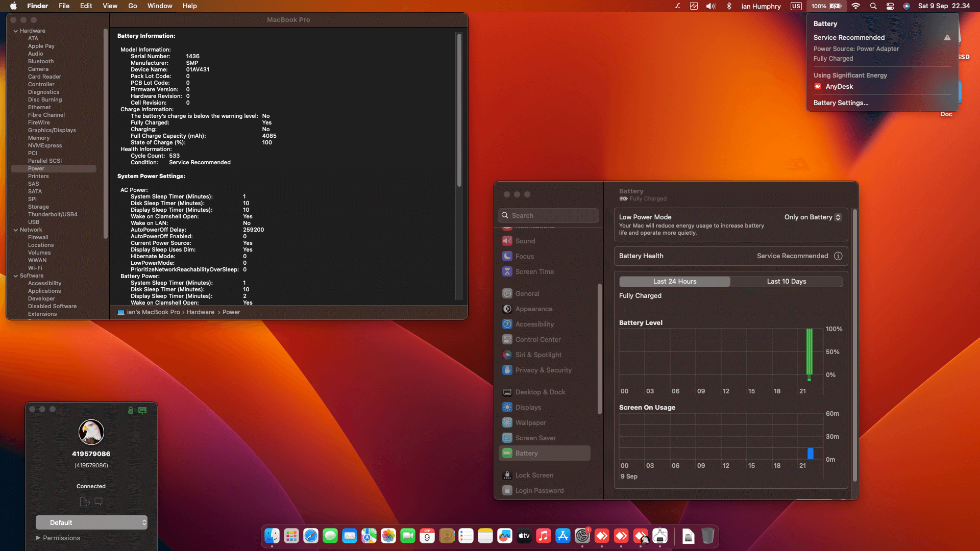Image resolution: width=980 pixels, height=551 pixels.
Task: Open Low Power Mode popup menu
Action: 813,217
